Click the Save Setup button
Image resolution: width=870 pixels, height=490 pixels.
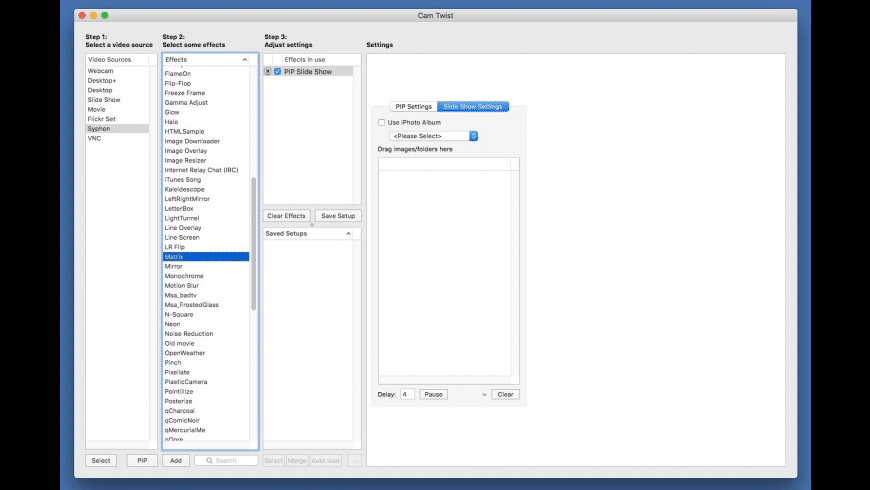337,216
